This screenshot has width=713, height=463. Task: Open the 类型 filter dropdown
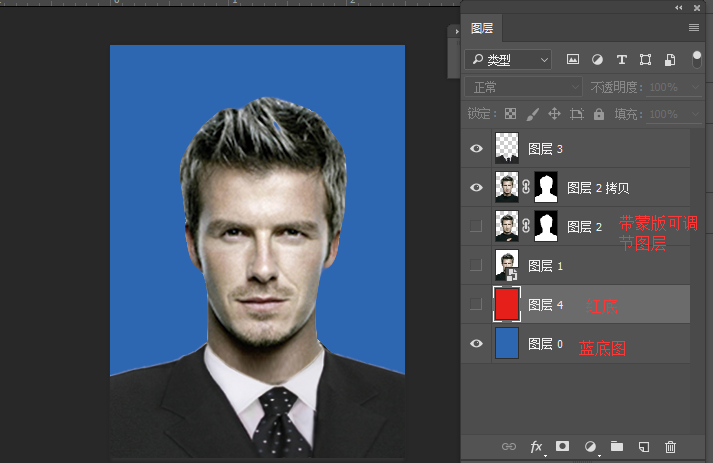click(509, 60)
